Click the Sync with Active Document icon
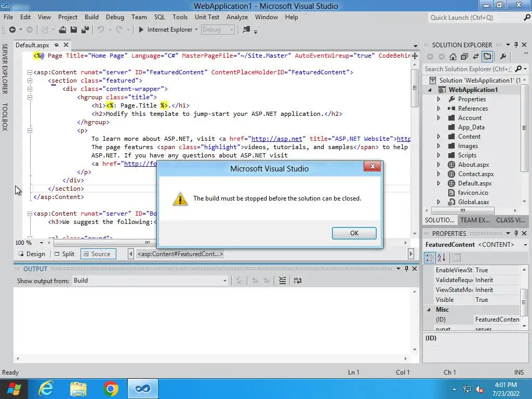The width and height of the screenshot is (532, 399). click(476, 57)
